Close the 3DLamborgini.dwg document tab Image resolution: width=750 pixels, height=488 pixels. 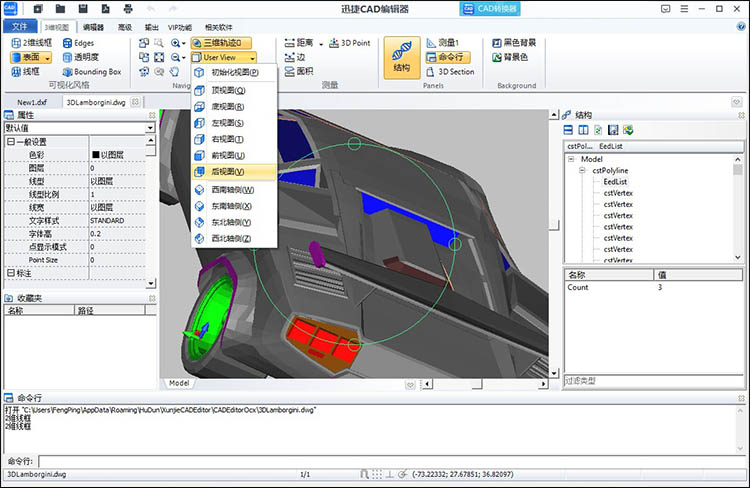coord(135,101)
